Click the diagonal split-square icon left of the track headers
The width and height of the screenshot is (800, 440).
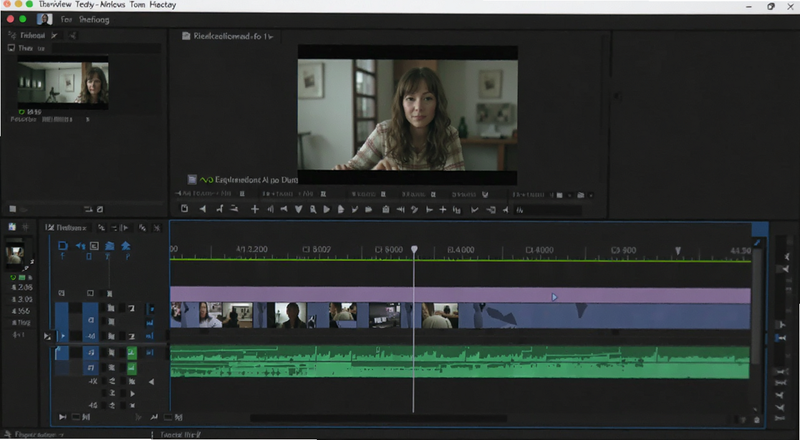pos(47,336)
